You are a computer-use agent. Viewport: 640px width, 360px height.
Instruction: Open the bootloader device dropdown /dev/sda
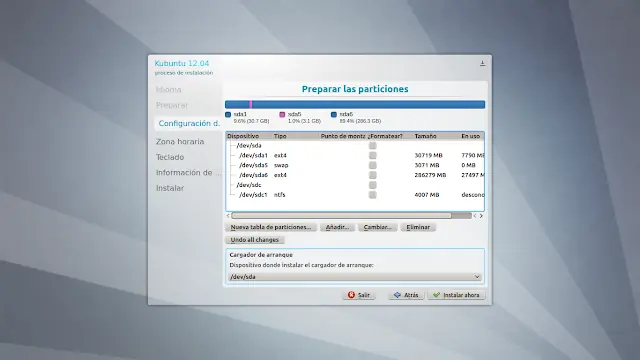[x=355, y=277]
